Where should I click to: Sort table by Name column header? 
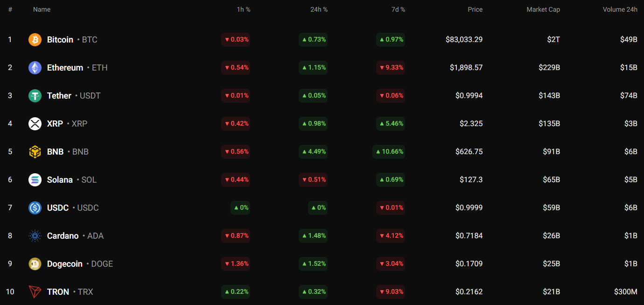click(x=42, y=9)
